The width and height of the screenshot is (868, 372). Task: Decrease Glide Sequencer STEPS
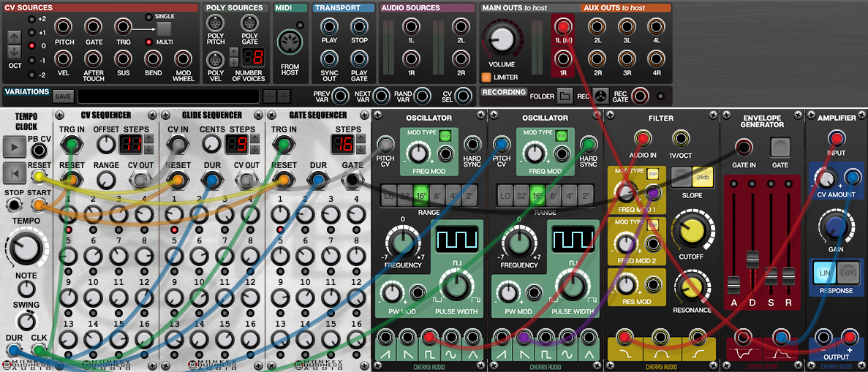pyautogui.click(x=254, y=150)
